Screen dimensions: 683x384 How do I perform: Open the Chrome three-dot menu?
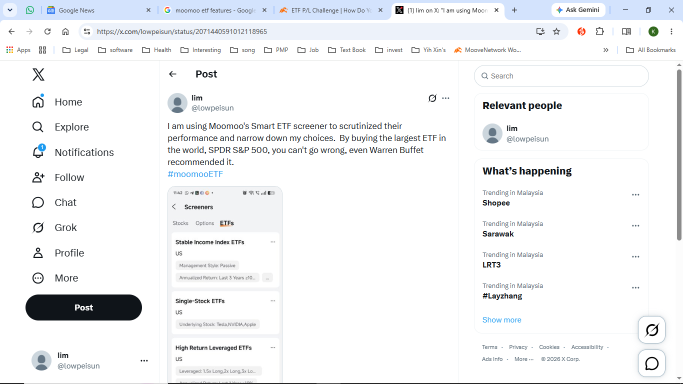[x=671, y=31]
